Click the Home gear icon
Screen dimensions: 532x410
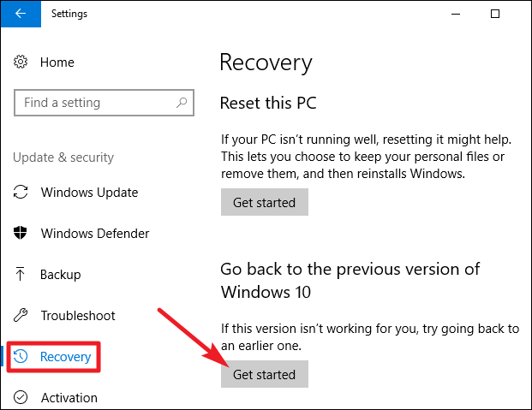coord(21,62)
